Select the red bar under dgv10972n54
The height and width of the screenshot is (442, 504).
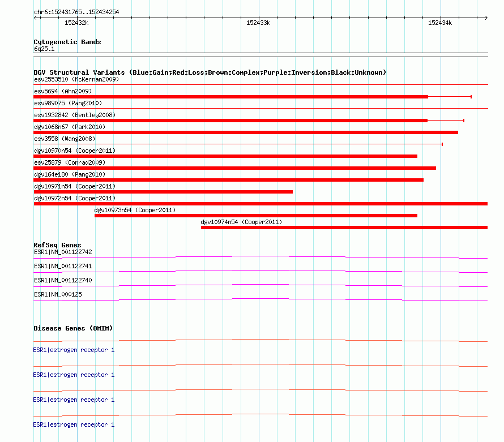260,204
